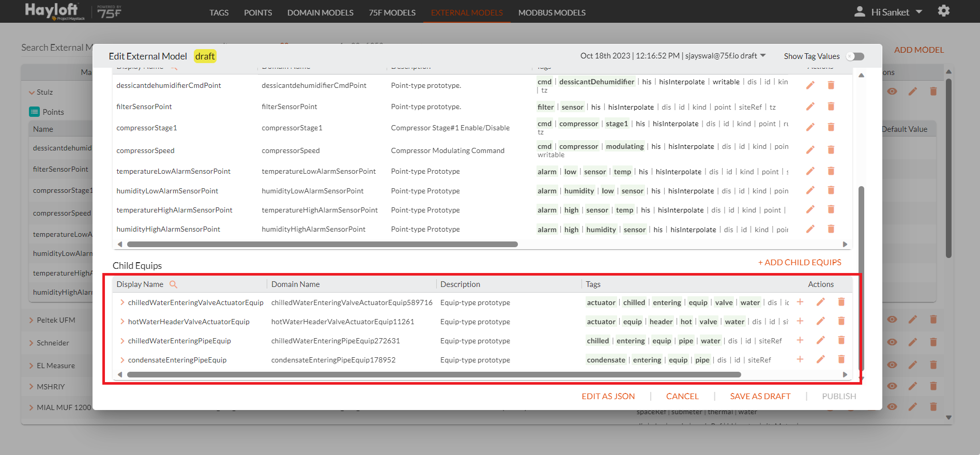Delete humidityHighAlarmSensorPoint row

point(831,229)
